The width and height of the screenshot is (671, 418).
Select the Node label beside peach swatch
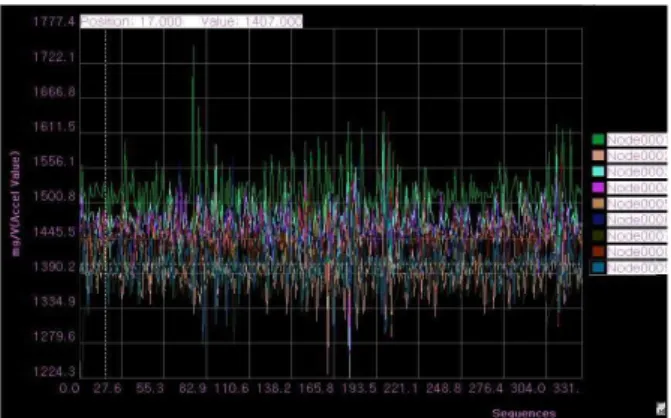click(x=637, y=156)
